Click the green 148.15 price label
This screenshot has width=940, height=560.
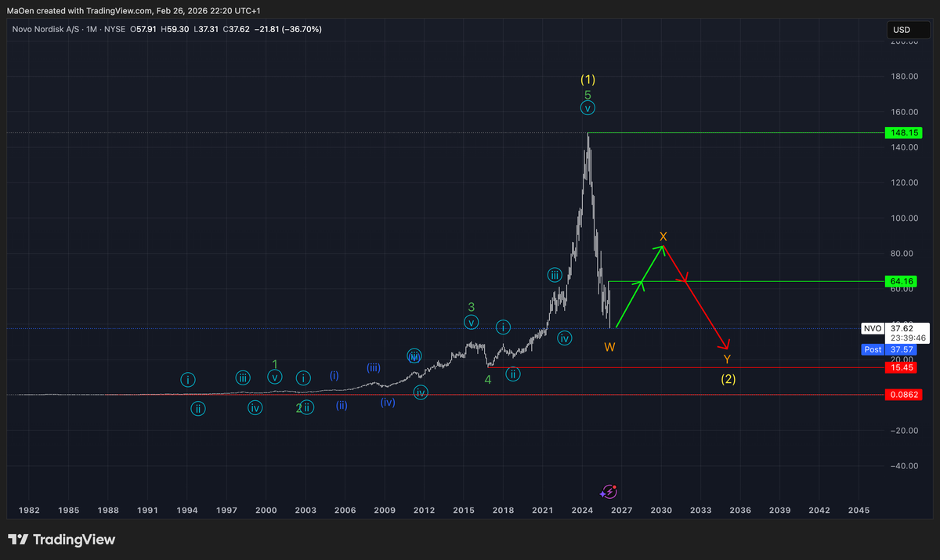coord(899,133)
